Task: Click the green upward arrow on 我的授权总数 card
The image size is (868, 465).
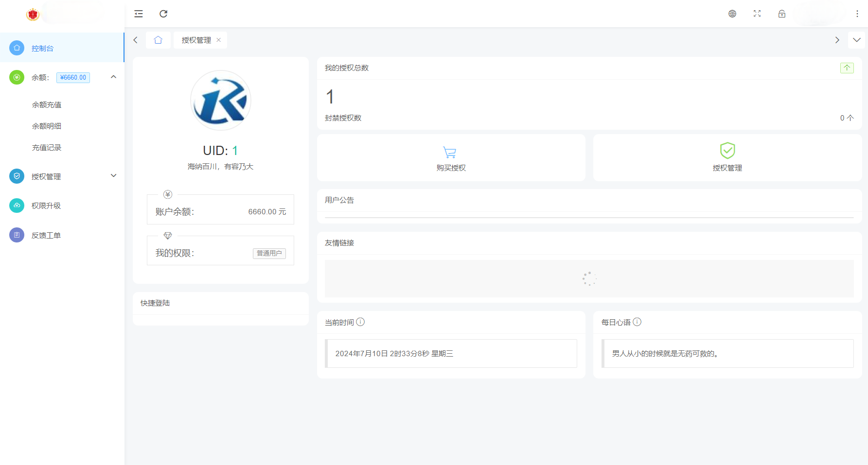Action: pos(847,68)
